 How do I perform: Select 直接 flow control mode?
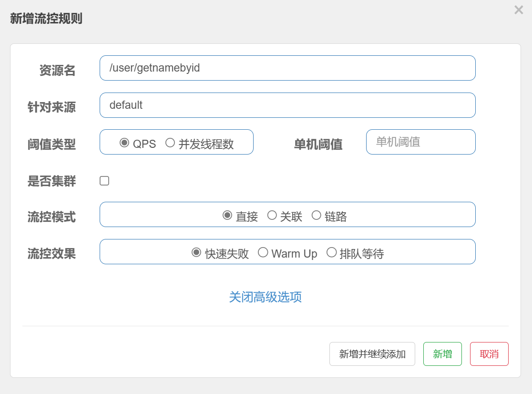tap(227, 215)
